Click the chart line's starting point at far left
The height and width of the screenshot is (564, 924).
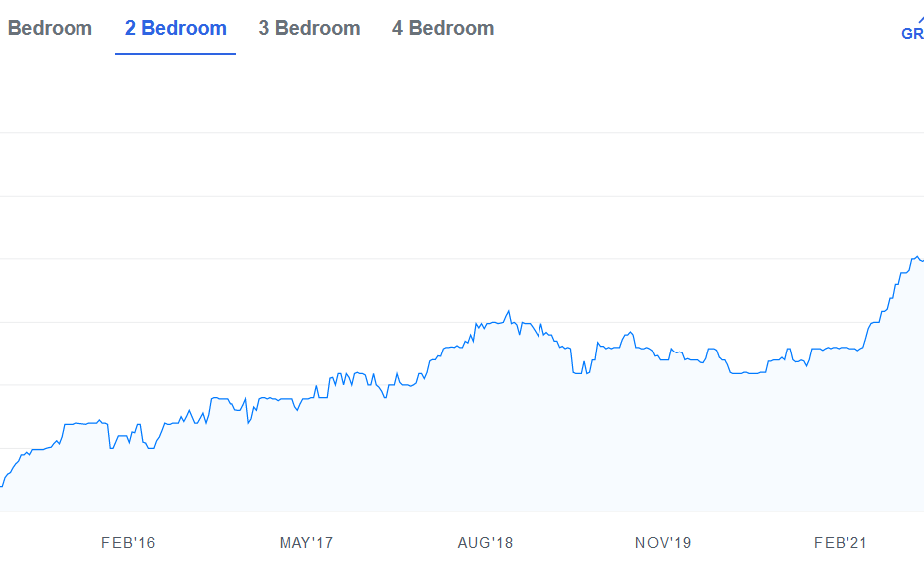tap(2, 486)
